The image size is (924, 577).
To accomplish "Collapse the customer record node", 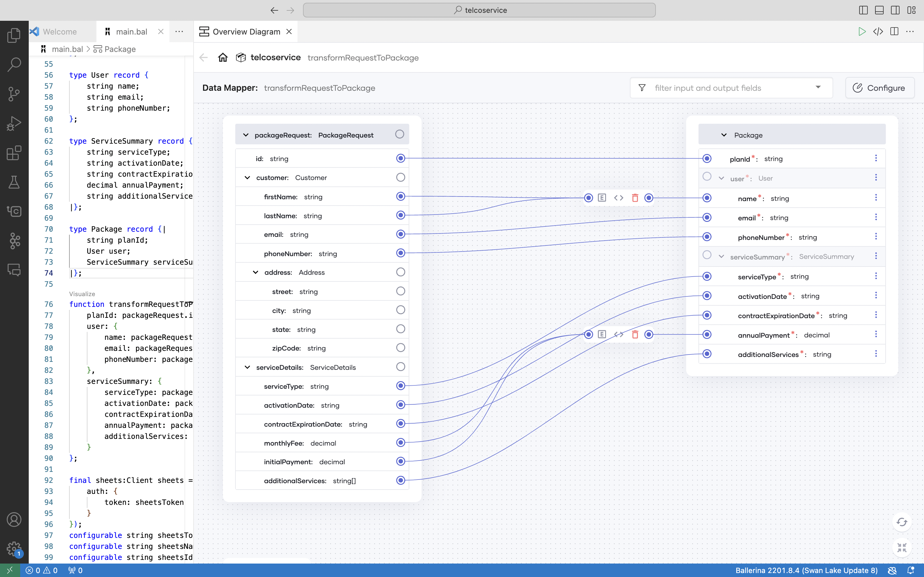I will pos(247,178).
